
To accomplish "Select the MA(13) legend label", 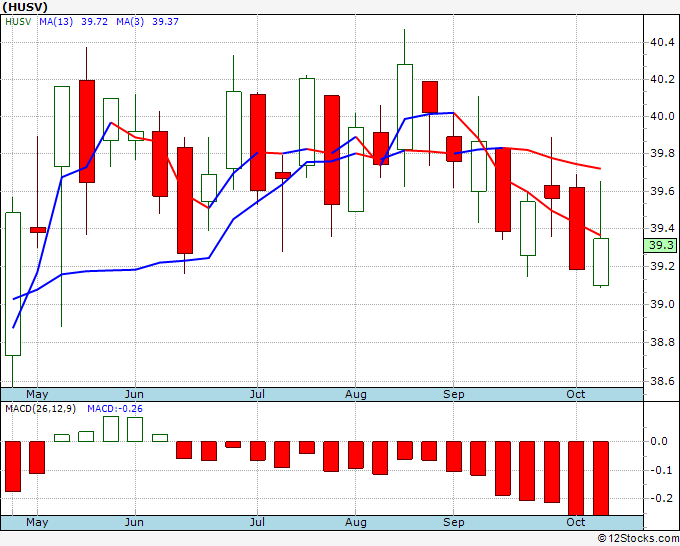I will coord(56,22).
